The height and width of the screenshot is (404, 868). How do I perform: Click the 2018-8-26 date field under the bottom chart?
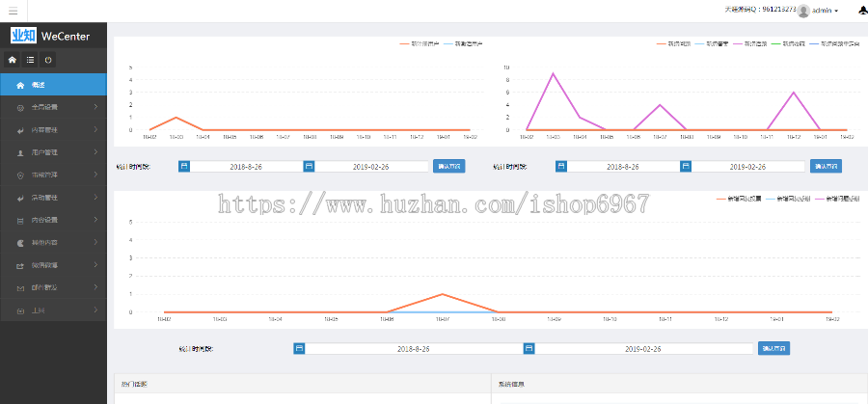pos(414,349)
